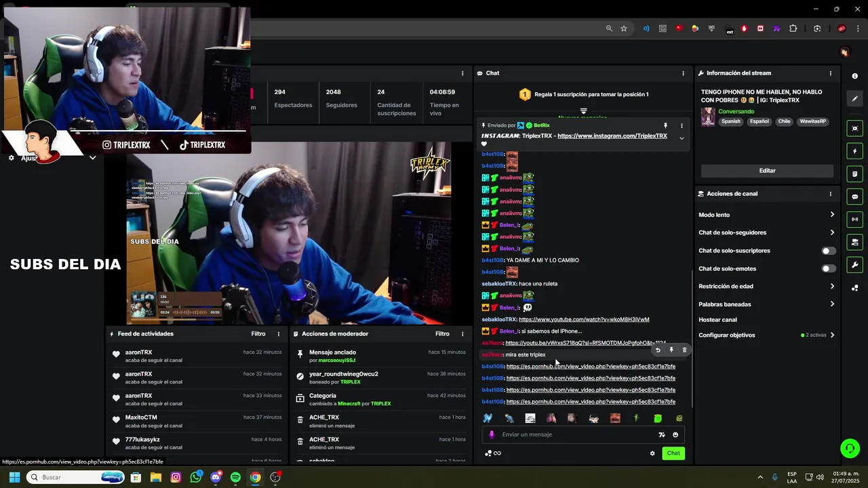Open Acciones de canal three-dot menu
This screenshot has width=868, height=488.
tap(830, 194)
